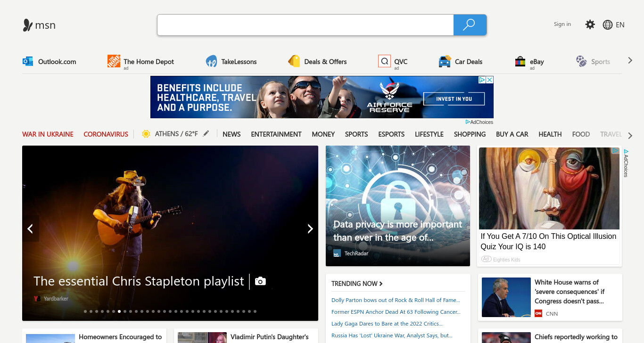Click the TechRadar source logo
The width and height of the screenshot is (644, 343).
[337, 253]
